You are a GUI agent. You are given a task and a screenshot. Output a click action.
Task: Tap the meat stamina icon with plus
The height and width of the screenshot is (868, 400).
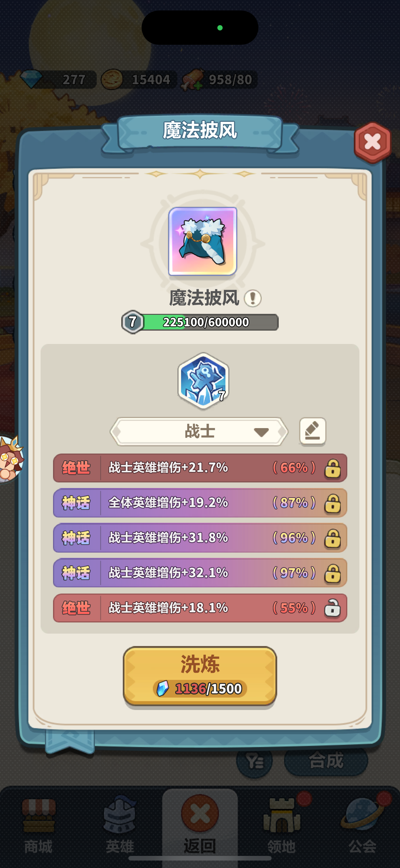click(193, 80)
